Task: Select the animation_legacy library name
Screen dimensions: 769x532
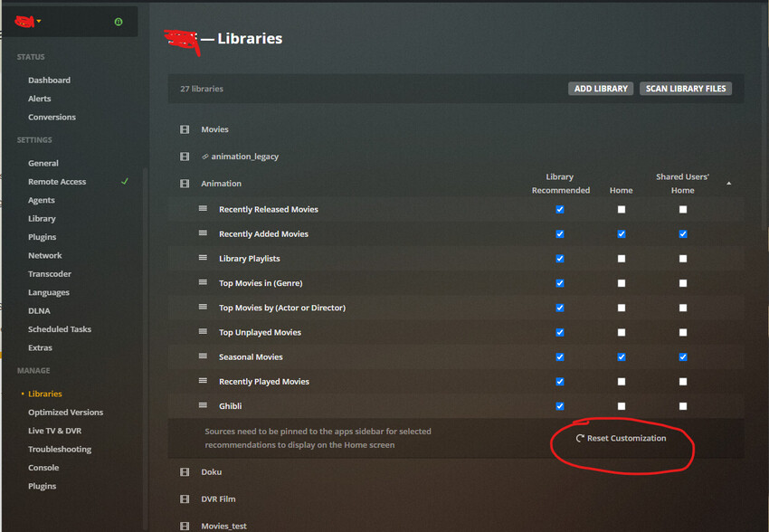Action: pyautogui.click(x=245, y=157)
